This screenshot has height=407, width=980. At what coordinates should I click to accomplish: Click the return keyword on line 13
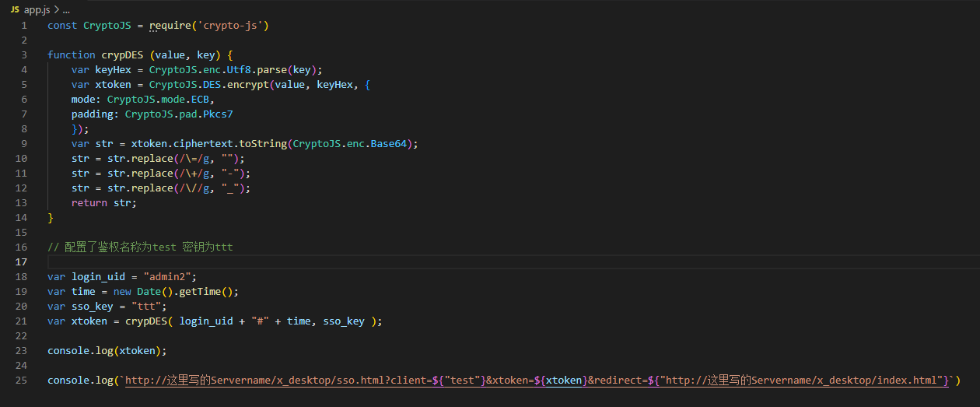click(89, 203)
